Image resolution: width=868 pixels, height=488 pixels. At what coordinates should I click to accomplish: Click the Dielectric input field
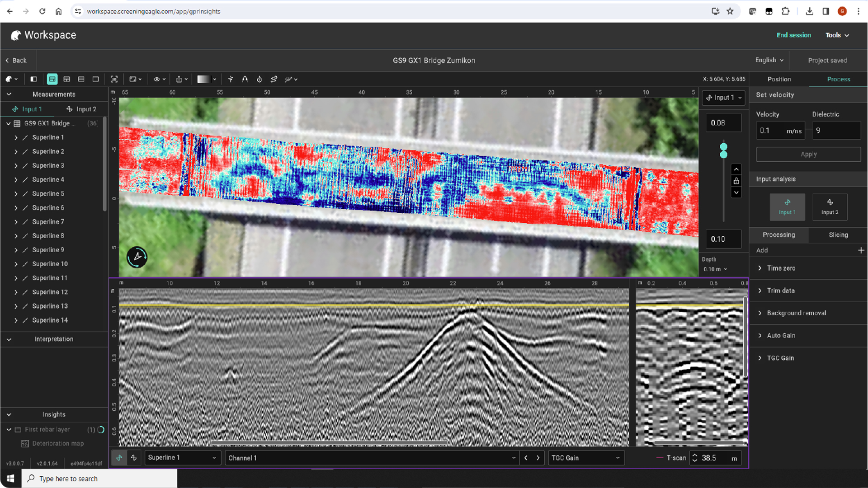[x=837, y=131]
